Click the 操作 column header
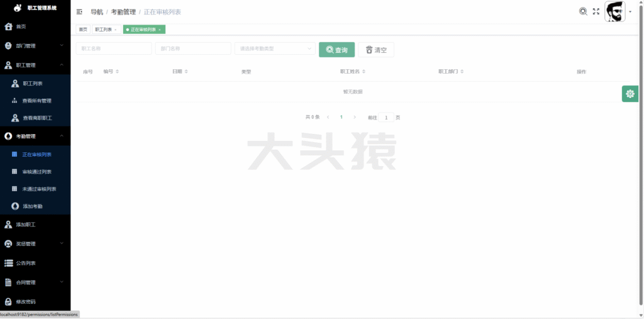 click(581, 72)
